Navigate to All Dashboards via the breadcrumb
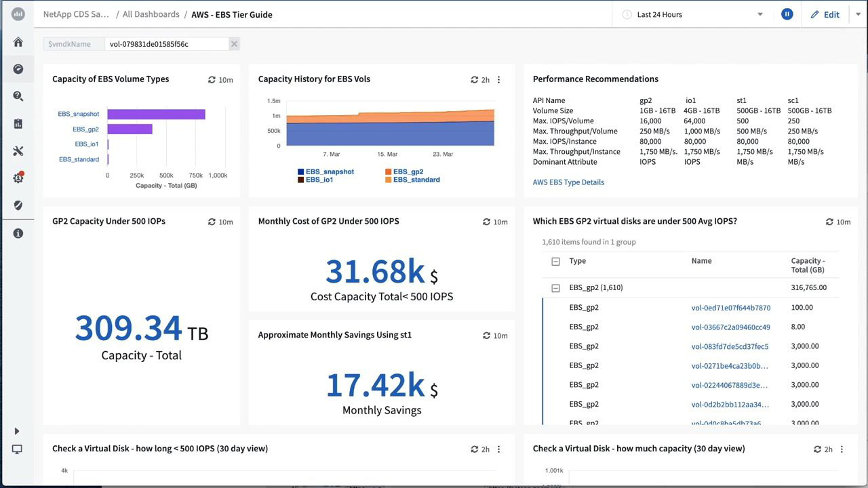The width and height of the screenshot is (868, 488). (151, 14)
